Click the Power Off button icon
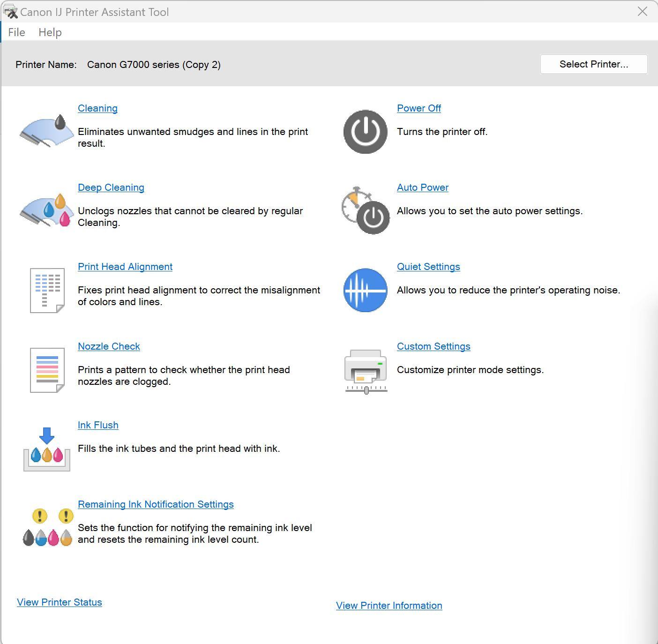Viewport: 658px width, 644px height. click(x=365, y=132)
